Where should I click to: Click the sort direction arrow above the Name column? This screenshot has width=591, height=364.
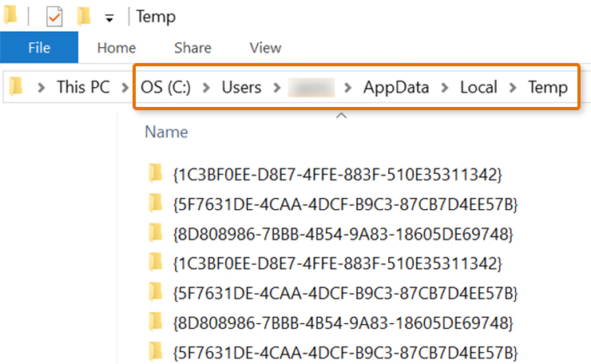(341, 115)
